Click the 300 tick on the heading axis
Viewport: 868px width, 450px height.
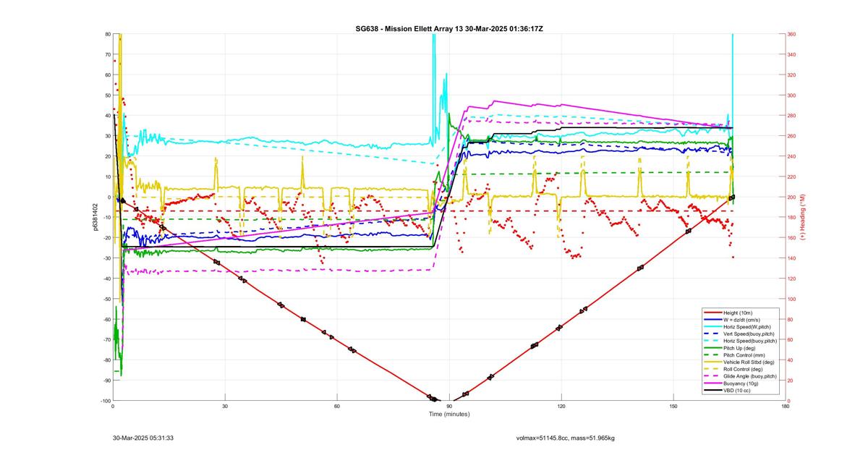pos(792,95)
